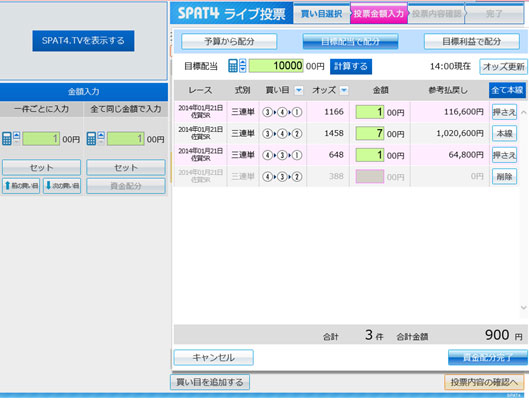Viewport: 529px width, 400px height.
Task: Click セット under 全て同じ金額で入力
Action: click(126, 167)
